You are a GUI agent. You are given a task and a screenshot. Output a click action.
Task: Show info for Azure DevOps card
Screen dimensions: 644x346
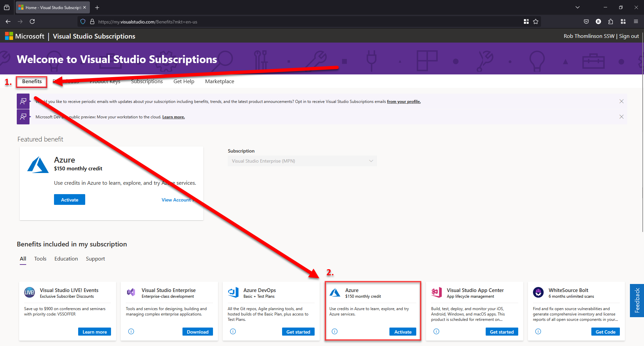pos(233,331)
